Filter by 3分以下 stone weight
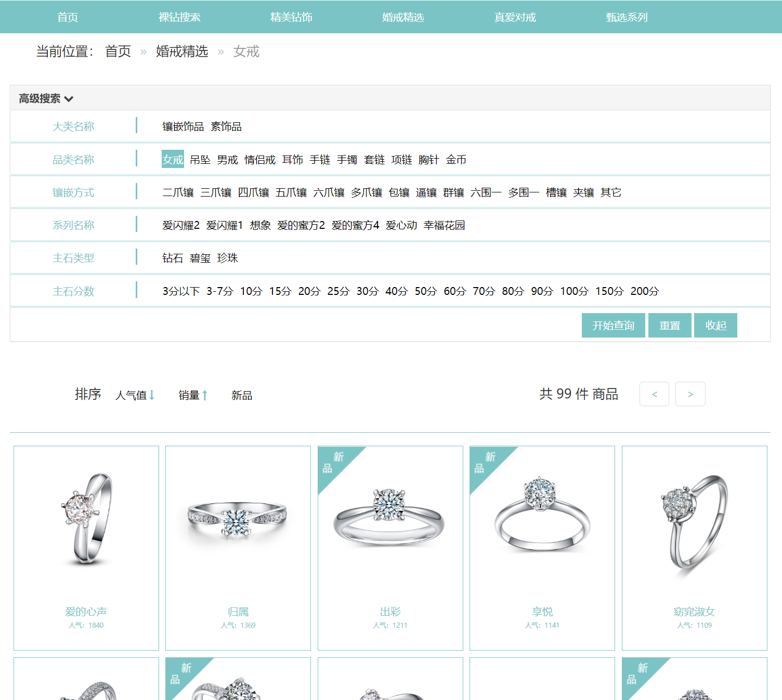 pos(181,291)
